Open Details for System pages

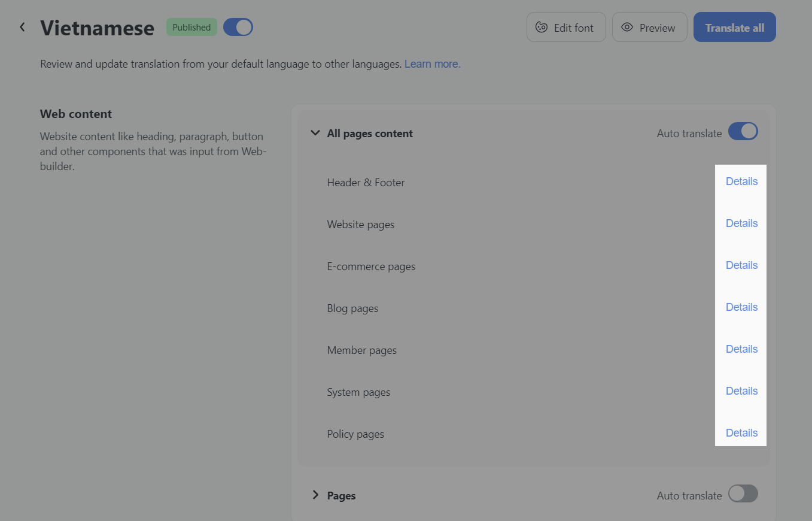(x=741, y=391)
